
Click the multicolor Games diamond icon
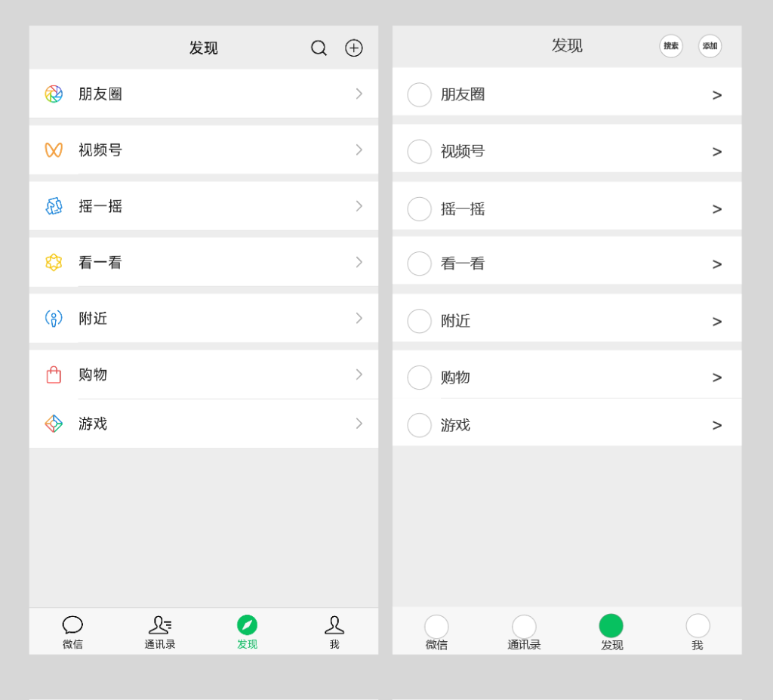(x=54, y=424)
